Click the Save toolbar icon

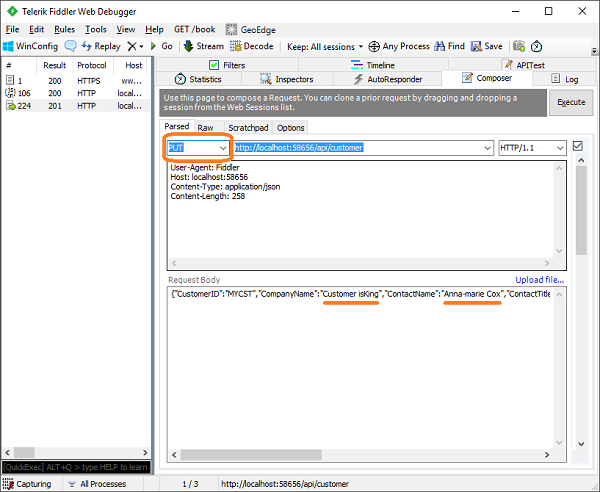pos(476,46)
